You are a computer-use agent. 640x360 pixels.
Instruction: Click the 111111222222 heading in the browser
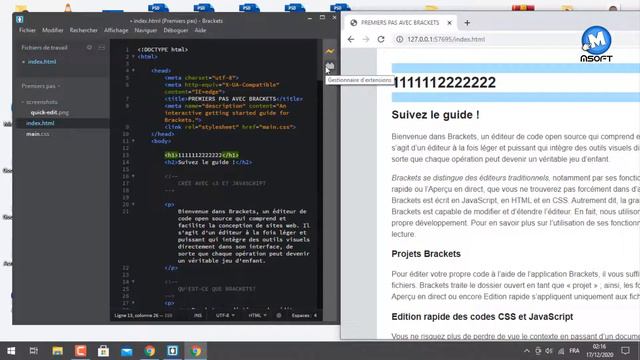444,82
